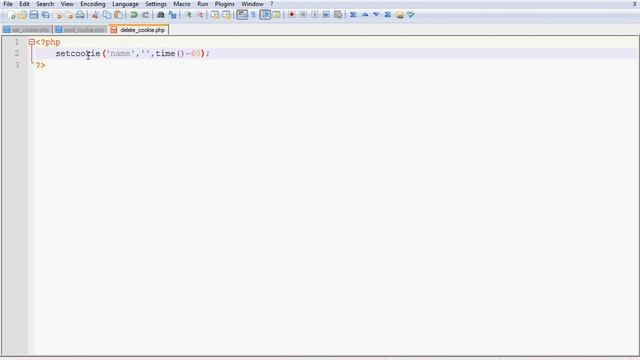Click the first blue collapse-lines plugin icon
Image resolution: width=640 pixels, height=360 pixels.
pos(353,15)
